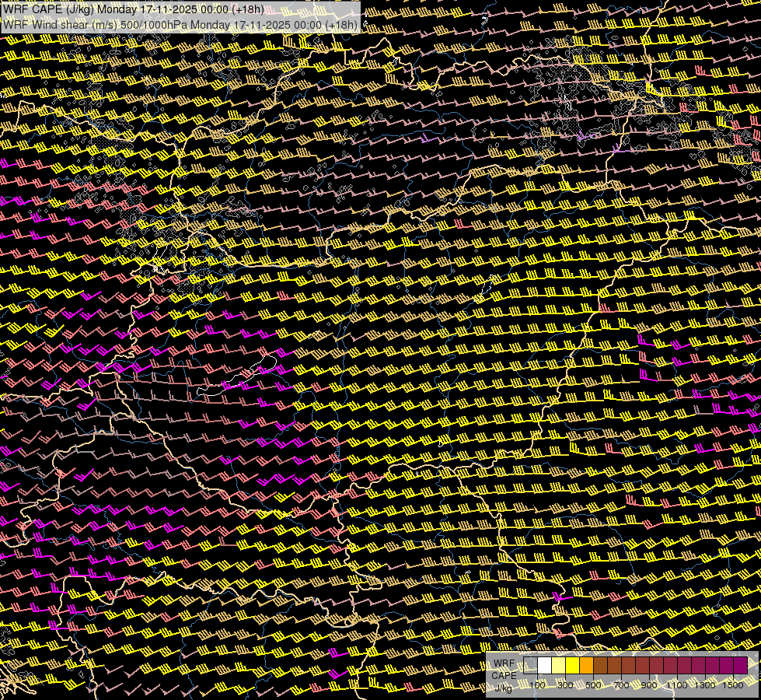
Task: Click the white 100–200 J/kg legend swatch
Action: click(x=545, y=666)
